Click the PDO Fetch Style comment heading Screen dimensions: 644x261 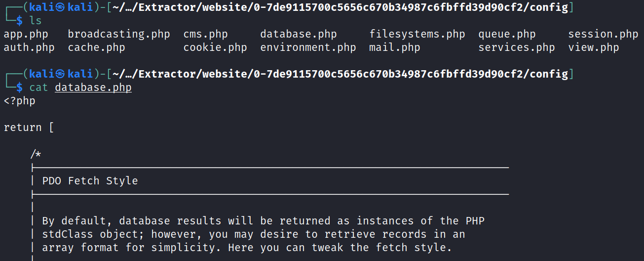click(90, 181)
